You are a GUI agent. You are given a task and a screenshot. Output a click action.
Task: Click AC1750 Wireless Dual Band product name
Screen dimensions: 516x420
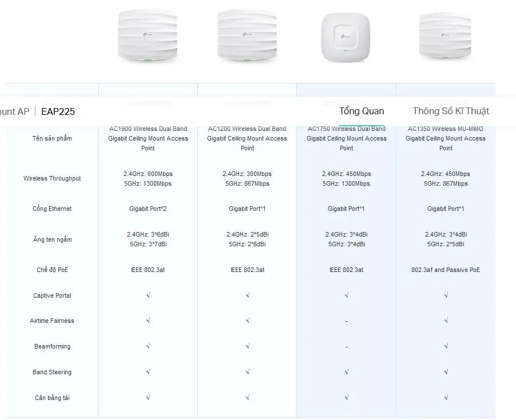click(x=347, y=138)
